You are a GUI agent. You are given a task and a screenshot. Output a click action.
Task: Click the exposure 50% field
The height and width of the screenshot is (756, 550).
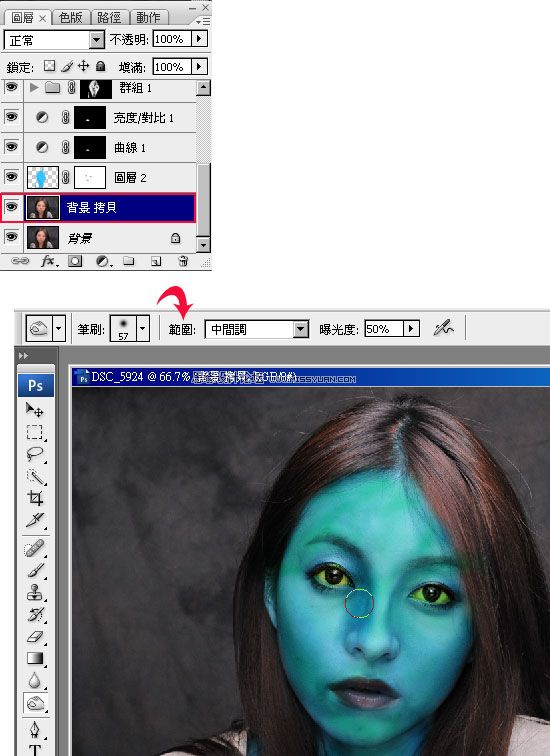384,329
